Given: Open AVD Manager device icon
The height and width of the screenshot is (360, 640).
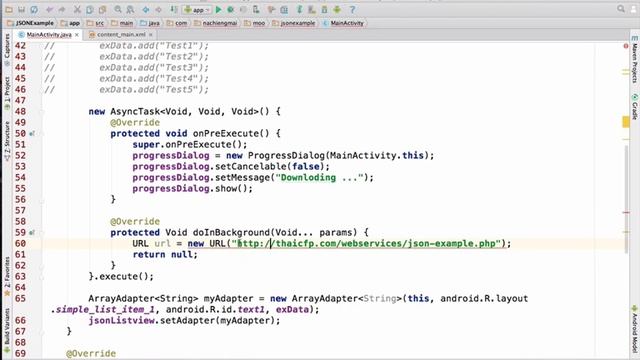Looking at the screenshot, I should tap(312, 9).
